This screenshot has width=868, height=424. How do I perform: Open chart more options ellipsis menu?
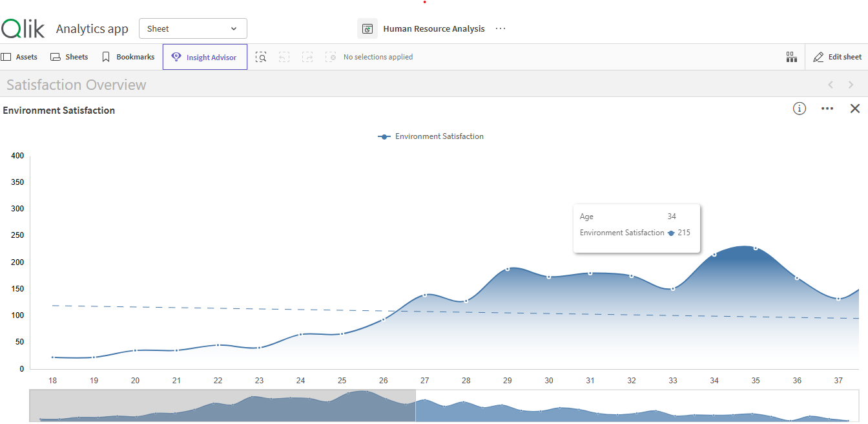pos(827,109)
